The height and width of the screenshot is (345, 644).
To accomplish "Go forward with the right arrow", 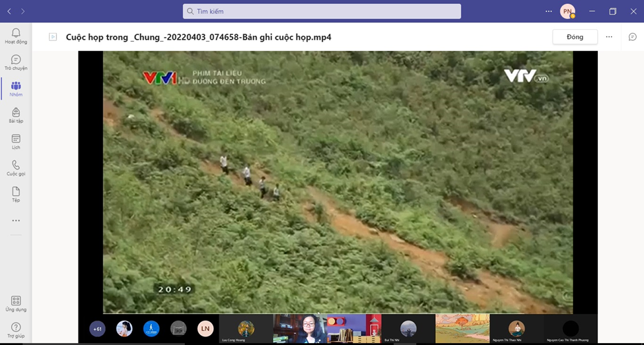I will pyautogui.click(x=22, y=11).
